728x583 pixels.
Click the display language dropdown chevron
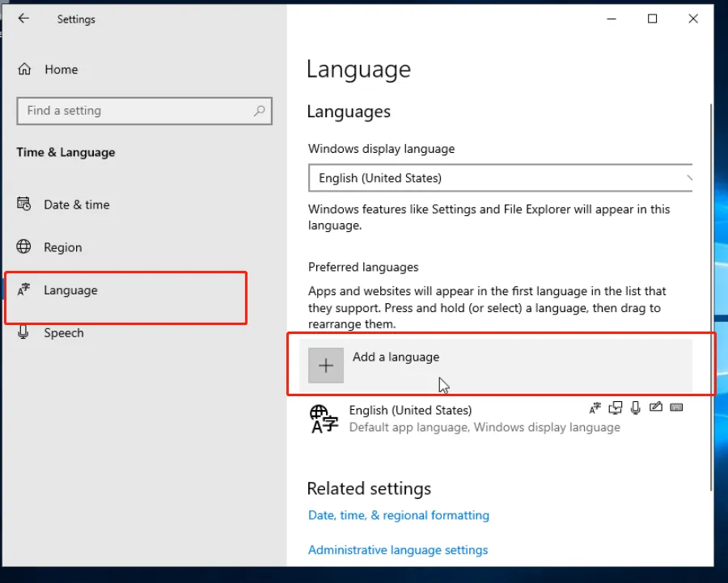click(x=688, y=178)
